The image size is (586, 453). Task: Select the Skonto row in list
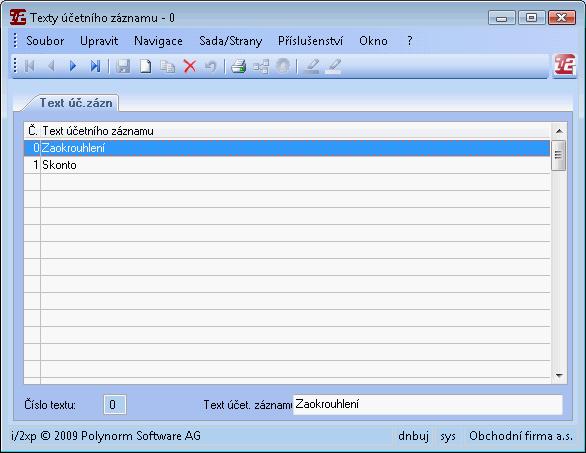coord(287,165)
